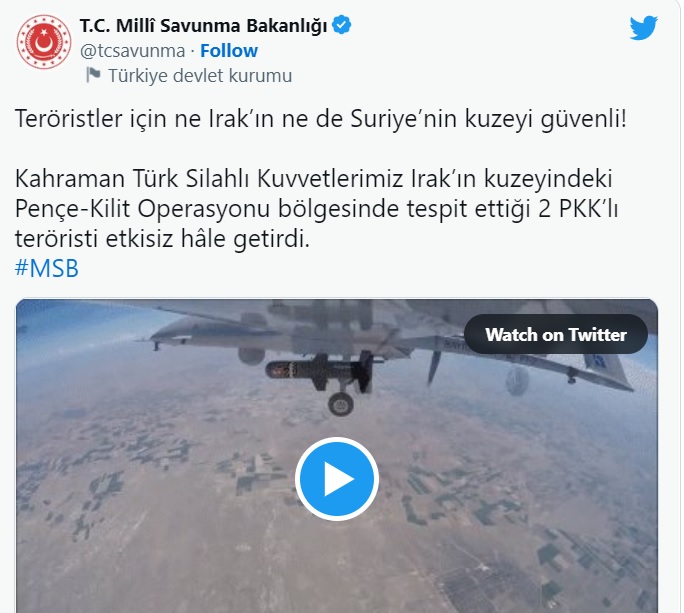Click the Watch on Twitter button

point(556,335)
